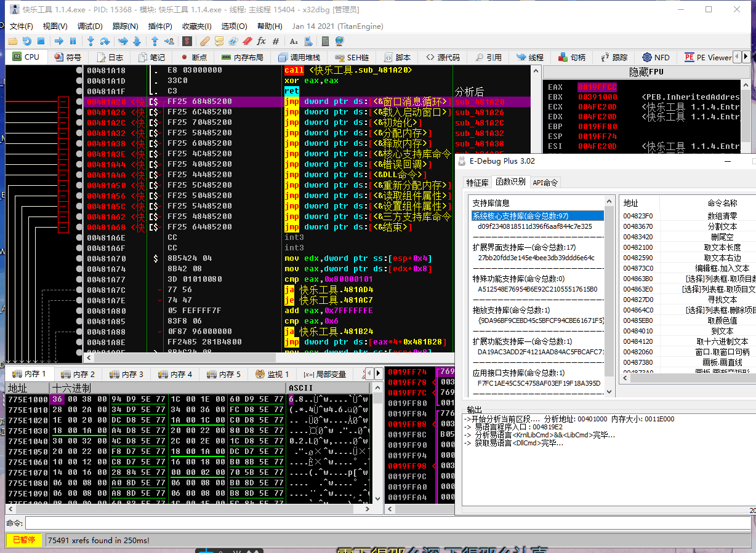This screenshot has height=553, width=756.
Task: Open the 插件(P) menu
Action: click(x=160, y=26)
